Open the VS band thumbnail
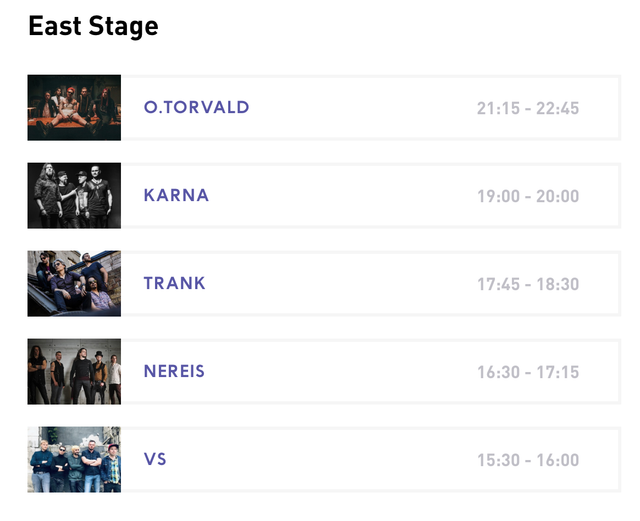 click(74, 460)
